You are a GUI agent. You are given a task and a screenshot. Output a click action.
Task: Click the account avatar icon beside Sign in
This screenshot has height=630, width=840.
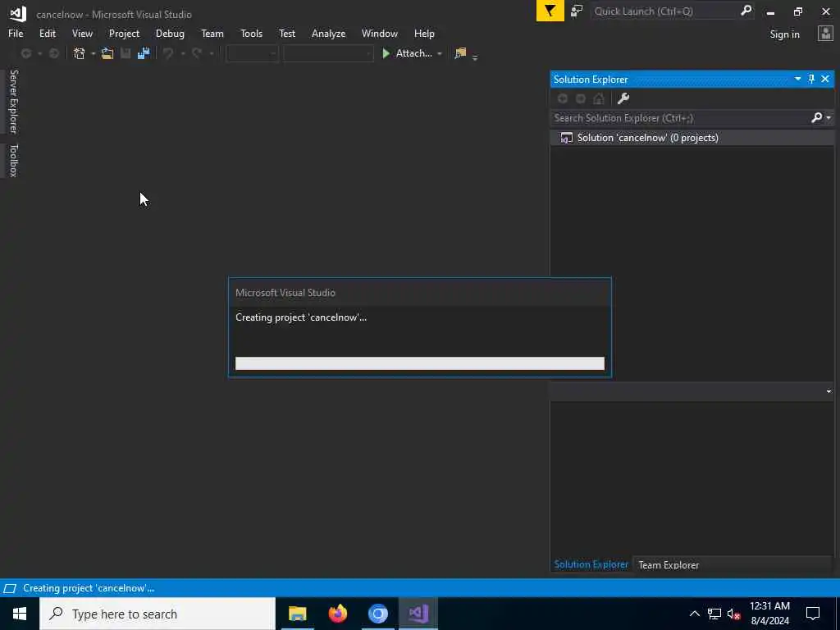point(825,34)
